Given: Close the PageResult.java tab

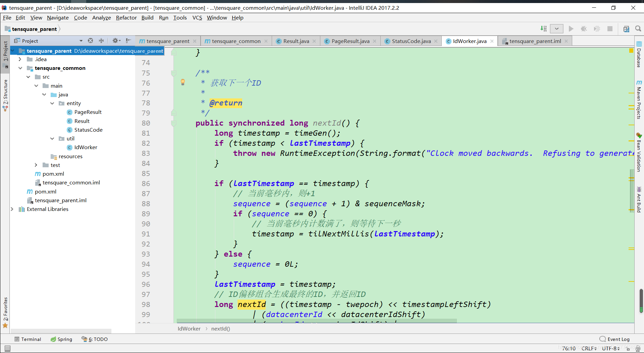Looking at the screenshot, I should (x=375, y=41).
